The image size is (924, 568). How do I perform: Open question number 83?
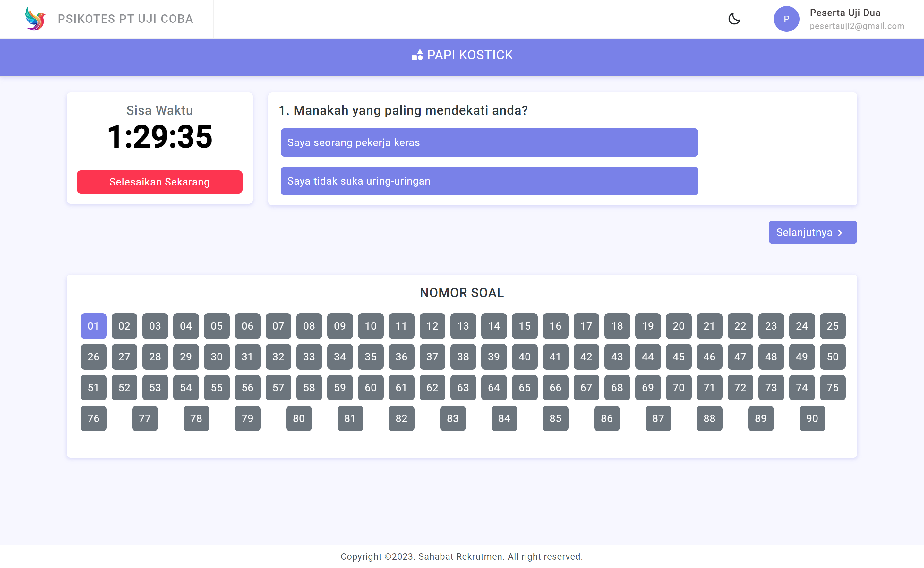coord(452,418)
